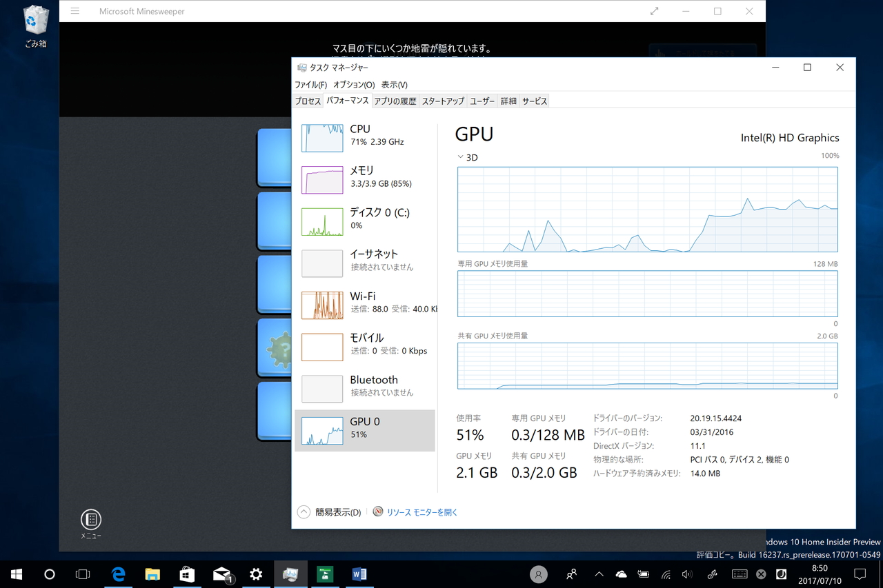The height and width of the screenshot is (588, 883).
Task: Toggle Minesweeper full-screen arrows icon
Action: pos(654,11)
